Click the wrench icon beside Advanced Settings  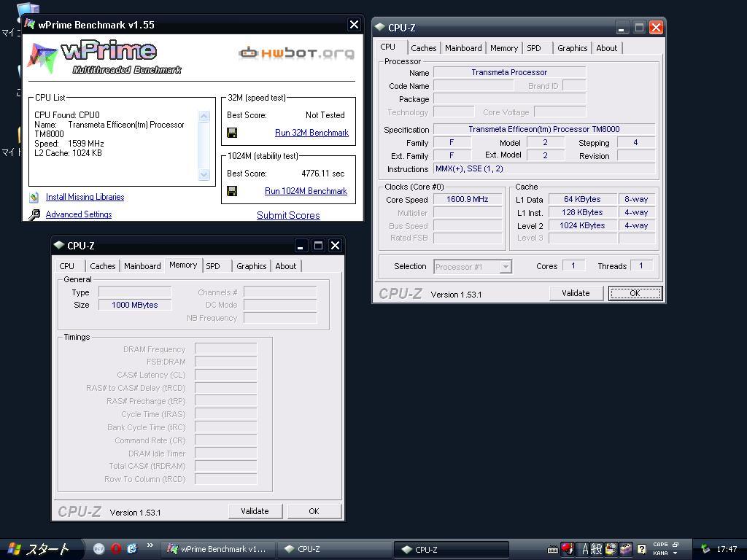(x=34, y=215)
